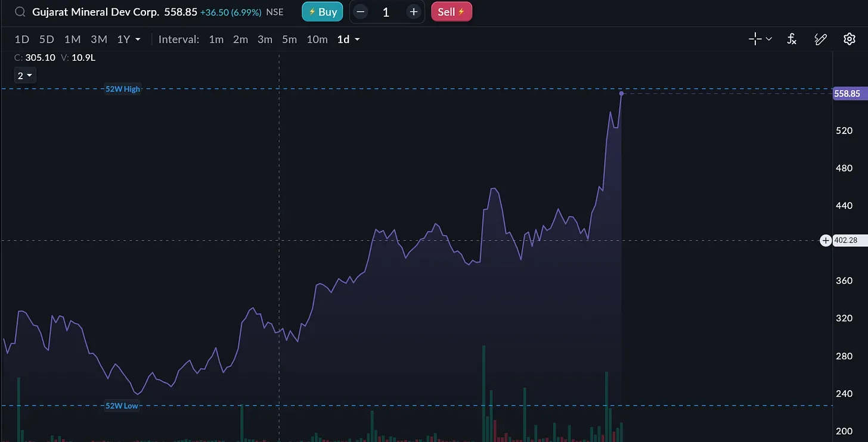Switch to 1D time range

coord(21,39)
